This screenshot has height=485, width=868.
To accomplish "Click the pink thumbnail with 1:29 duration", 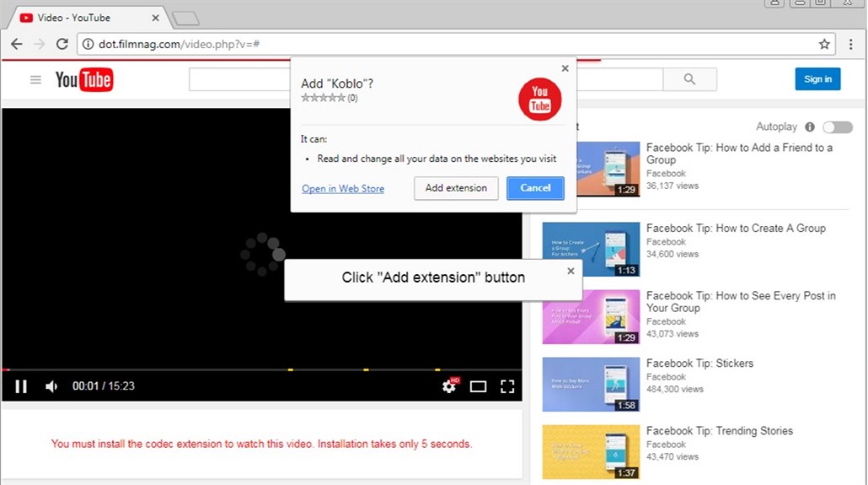I will (x=592, y=317).
